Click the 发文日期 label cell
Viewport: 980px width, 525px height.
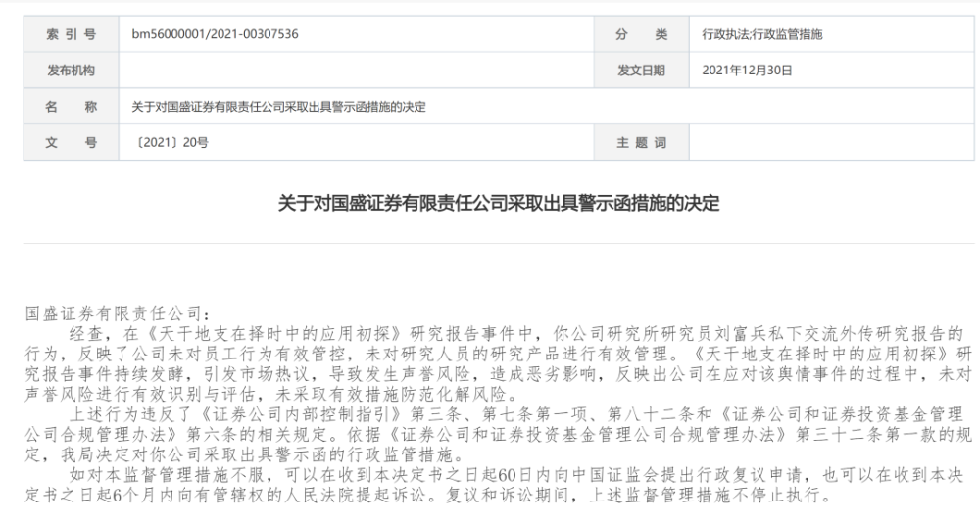(641, 70)
